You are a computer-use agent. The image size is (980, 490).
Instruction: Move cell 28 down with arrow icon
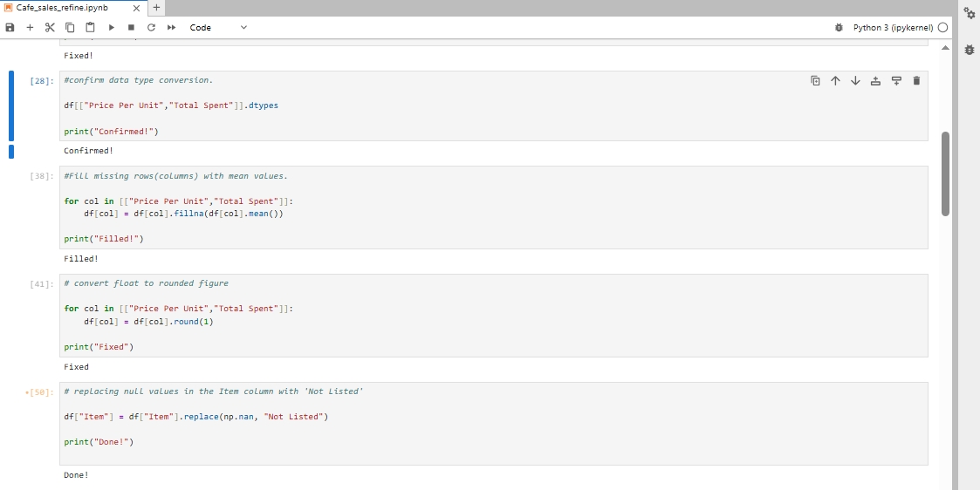point(855,80)
